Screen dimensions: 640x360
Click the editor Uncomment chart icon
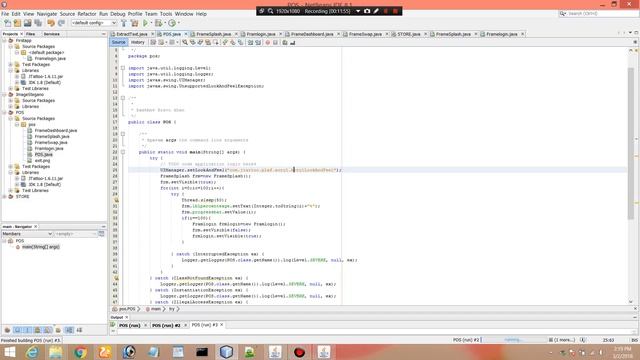click(293, 42)
